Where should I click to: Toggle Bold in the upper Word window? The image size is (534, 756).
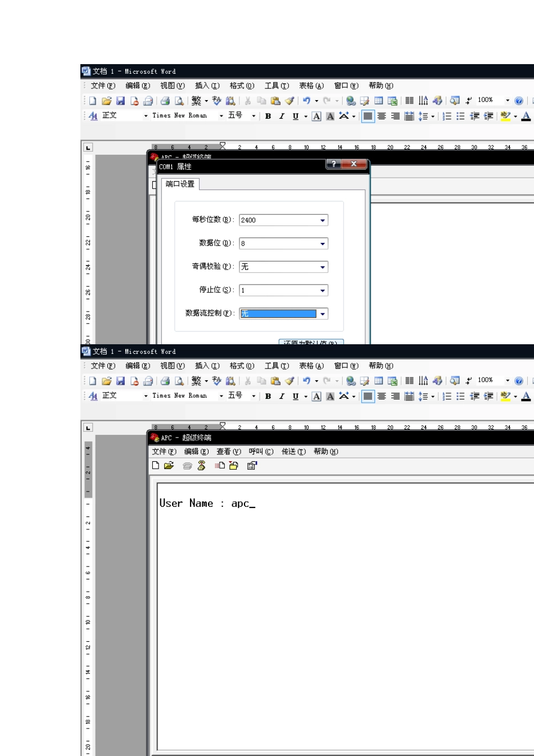tap(268, 116)
